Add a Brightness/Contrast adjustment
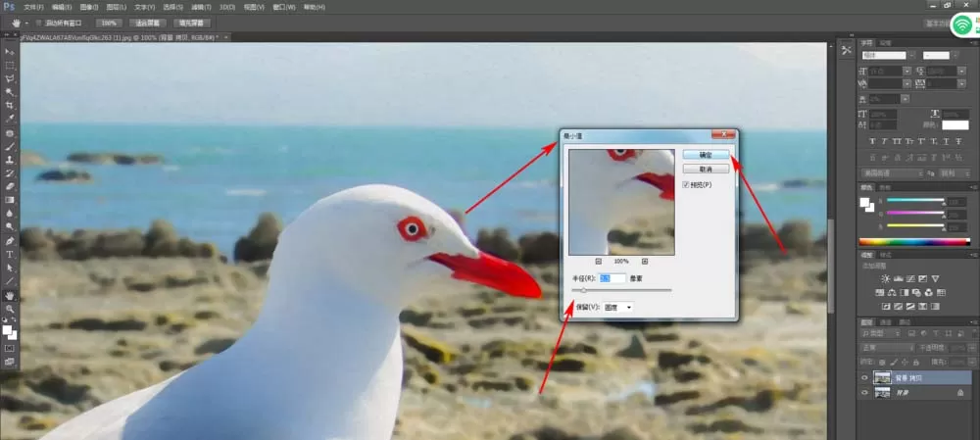 886,278
